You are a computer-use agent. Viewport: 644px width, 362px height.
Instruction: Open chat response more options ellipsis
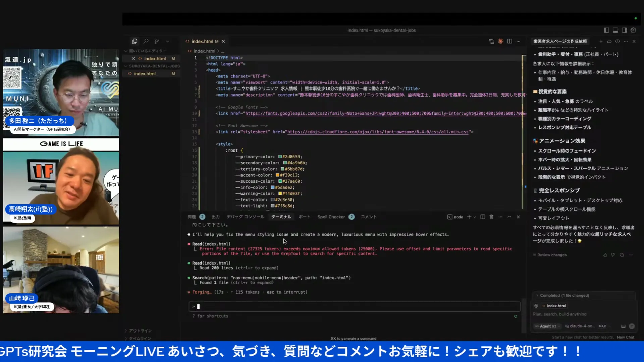(x=631, y=255)
